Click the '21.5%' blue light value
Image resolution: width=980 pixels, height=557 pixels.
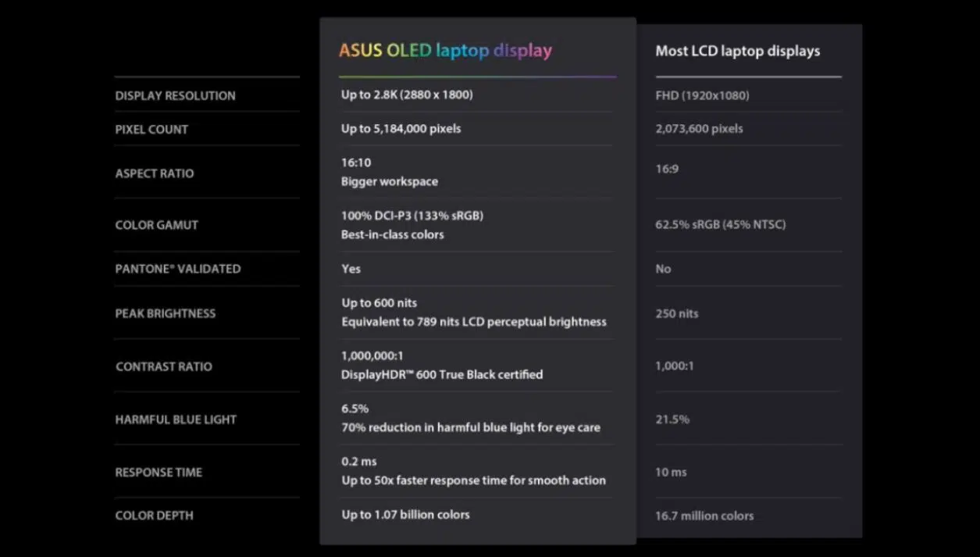point(672,420)
